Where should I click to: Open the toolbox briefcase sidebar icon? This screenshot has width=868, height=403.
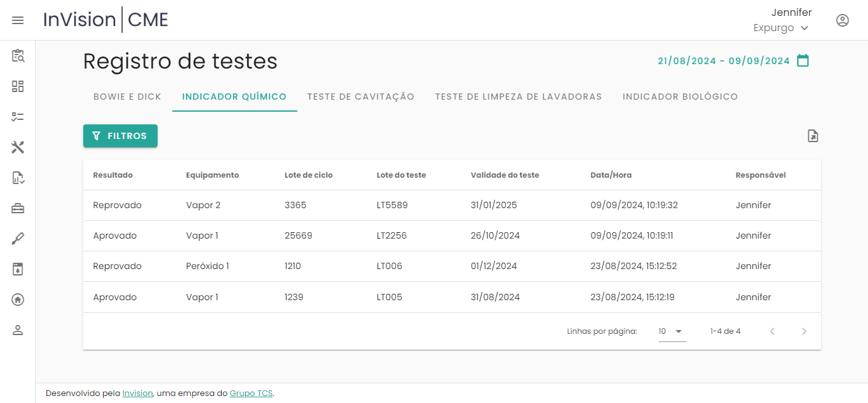18,208
